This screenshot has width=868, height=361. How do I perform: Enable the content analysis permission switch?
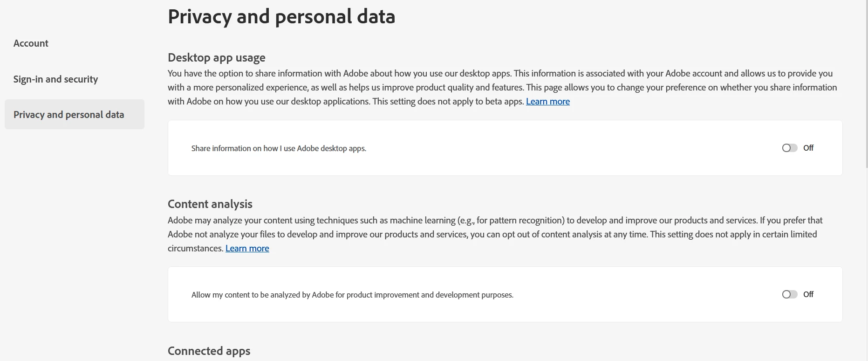pyautogui.click(x=789, y=294)
